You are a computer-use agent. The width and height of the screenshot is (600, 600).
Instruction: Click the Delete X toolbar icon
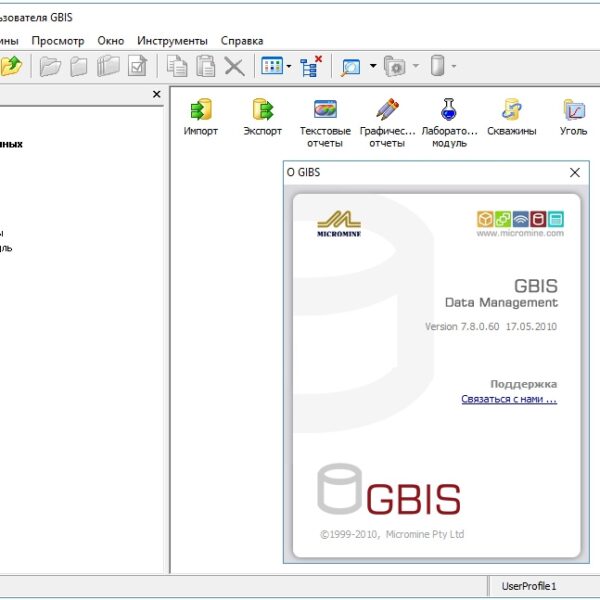click(235, 67)
